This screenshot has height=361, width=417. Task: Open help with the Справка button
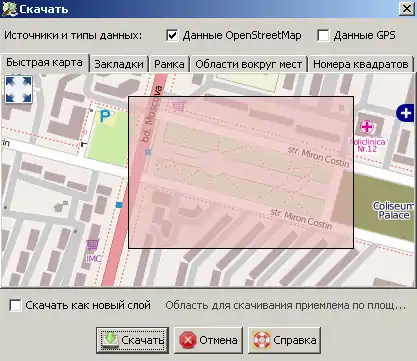click(x=284, y=340)
